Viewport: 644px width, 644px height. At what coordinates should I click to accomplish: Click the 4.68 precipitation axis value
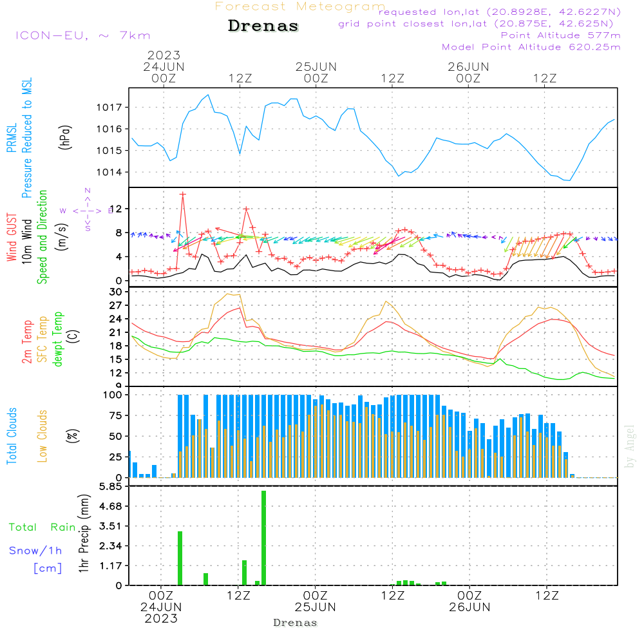click(x=111, y=506)
